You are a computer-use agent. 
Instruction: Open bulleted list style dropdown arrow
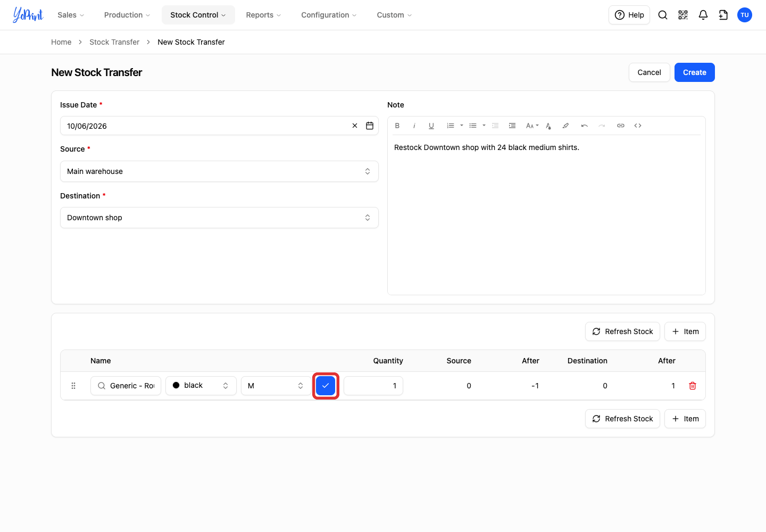(x=484, y=126)
